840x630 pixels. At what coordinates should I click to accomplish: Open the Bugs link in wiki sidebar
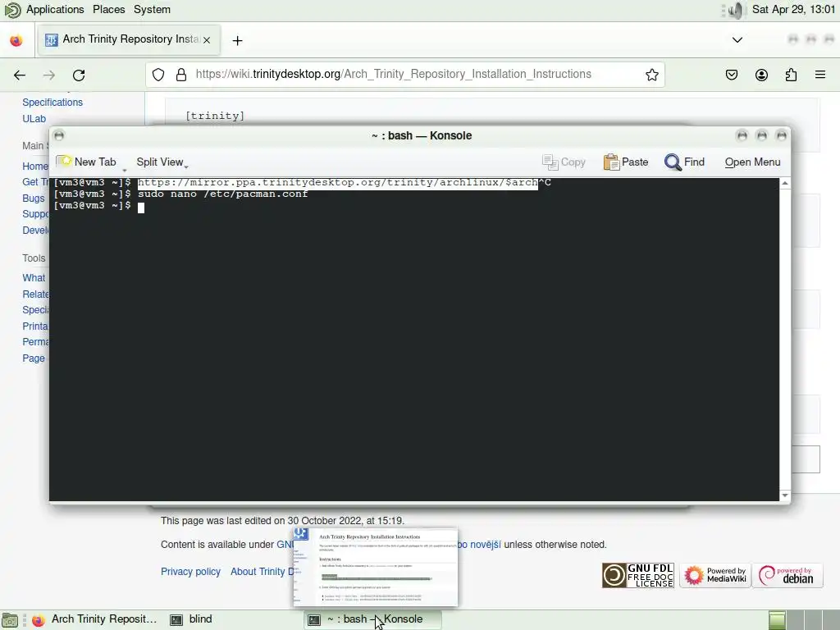pos(33,199)
